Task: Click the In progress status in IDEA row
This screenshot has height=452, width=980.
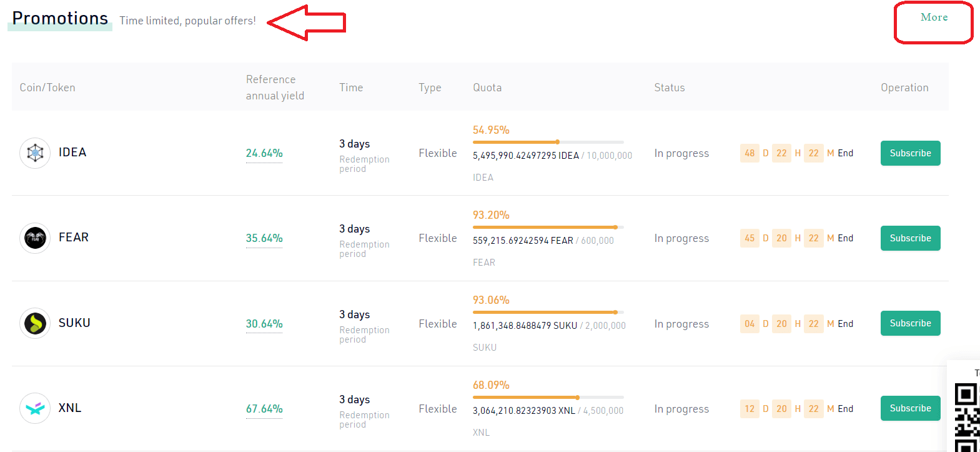Action: tap(681, 153)
